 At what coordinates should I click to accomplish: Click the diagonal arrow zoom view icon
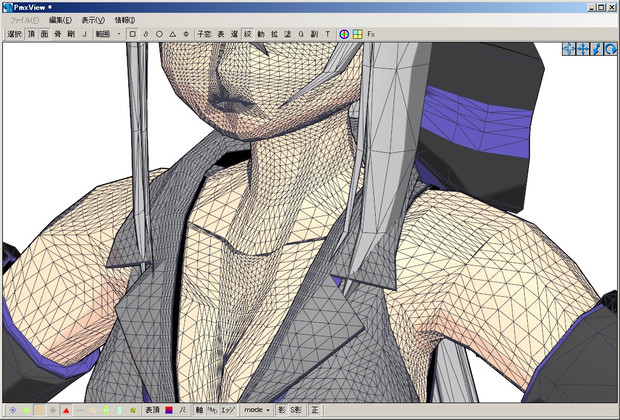pyautogui.click(x=596, y=49)
